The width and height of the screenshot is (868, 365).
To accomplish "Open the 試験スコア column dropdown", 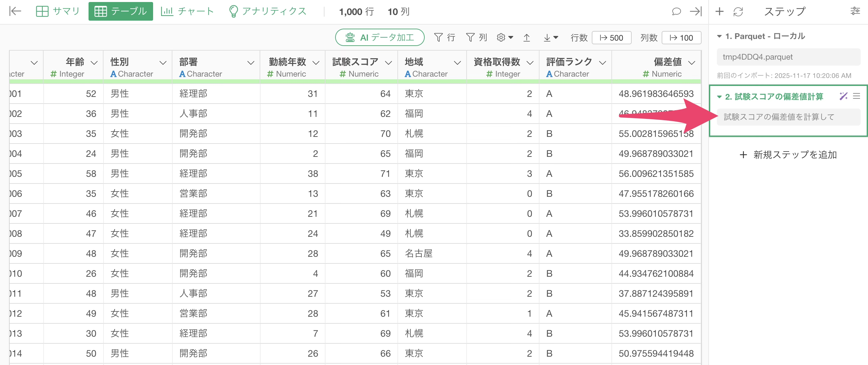I will click(388, 63).
